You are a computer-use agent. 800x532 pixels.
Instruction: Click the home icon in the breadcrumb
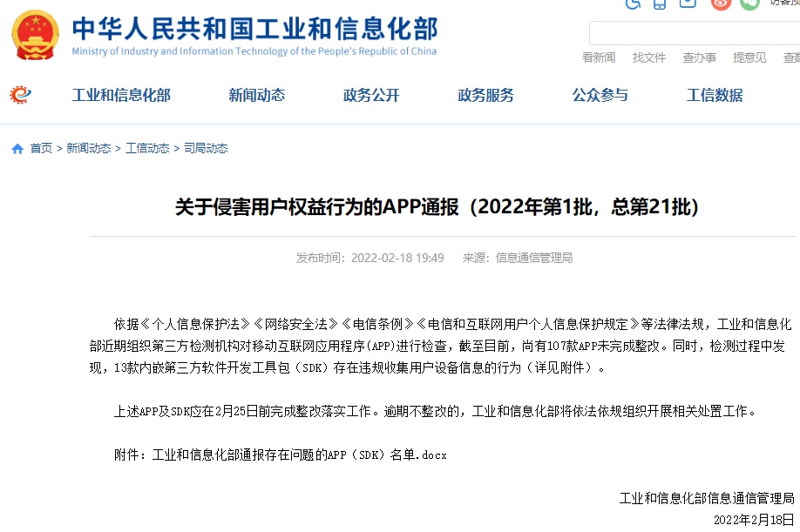point(15,148)
